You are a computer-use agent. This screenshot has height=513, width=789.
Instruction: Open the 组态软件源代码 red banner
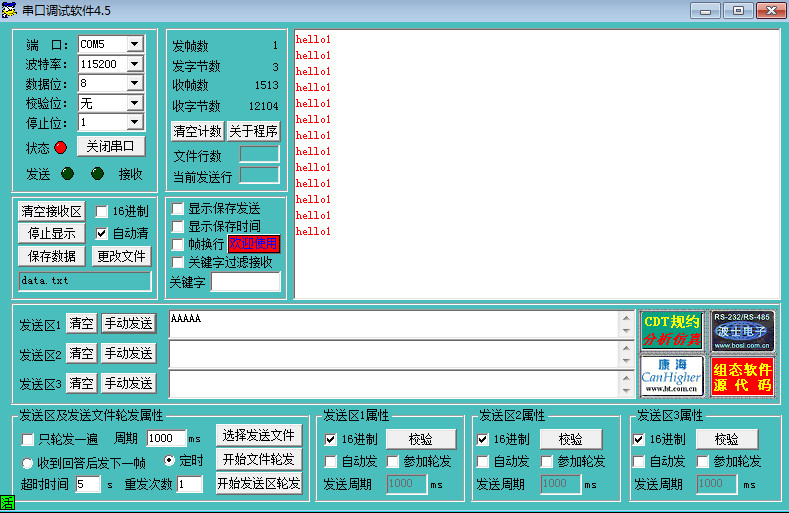pos(742,377)
